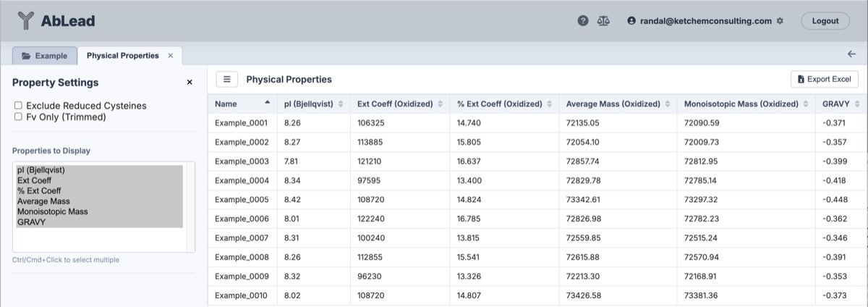Click the AbLead antibody logo icon
This screenshot has height=307, width=868.
tap(26, 21)
